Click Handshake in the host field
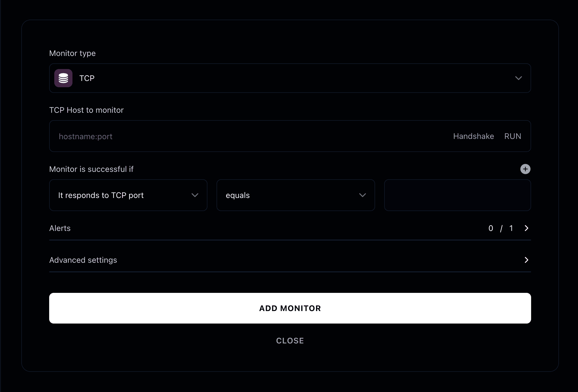The image size is (578, 392). [473, 136]
